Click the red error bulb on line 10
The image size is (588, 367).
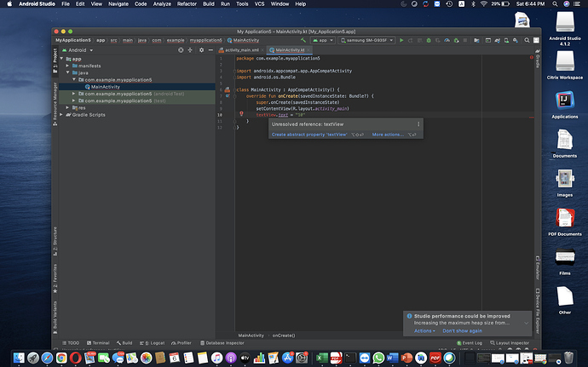241,113
